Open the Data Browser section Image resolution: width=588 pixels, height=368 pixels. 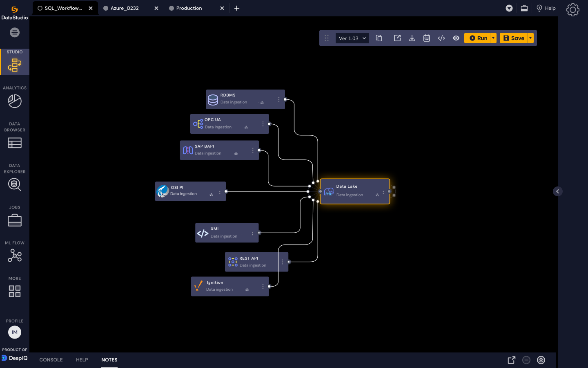click(15, 135)
